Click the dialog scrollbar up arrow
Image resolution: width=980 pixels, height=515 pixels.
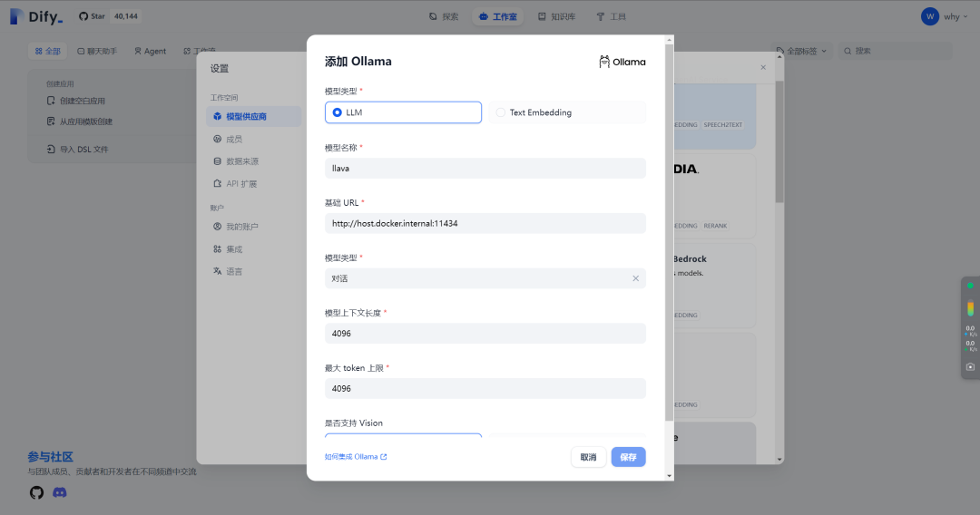tap(670, 40)
